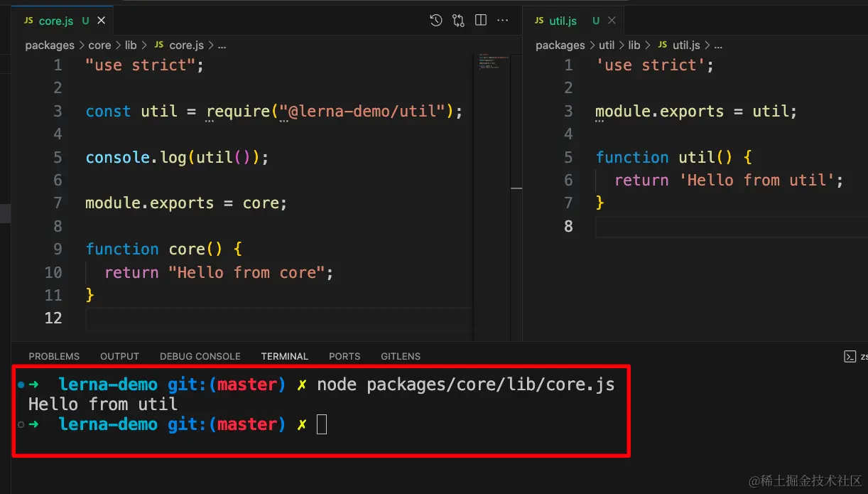The width and height of the screenshot is (868, 494).
Task: Click the JS file icon on core.js tab
Action: pos(28,21)
